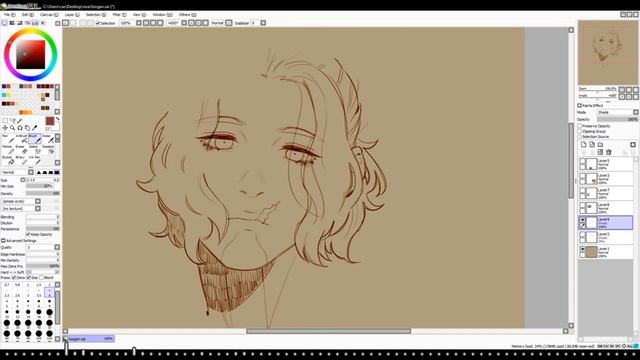Create a new linework layer
This screenshot has width=640, height=360.
click(592, 144)
